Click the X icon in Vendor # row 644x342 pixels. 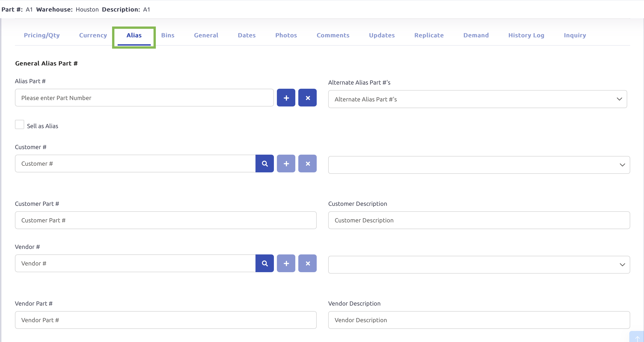pyautogui.click(x=307, y=263)
